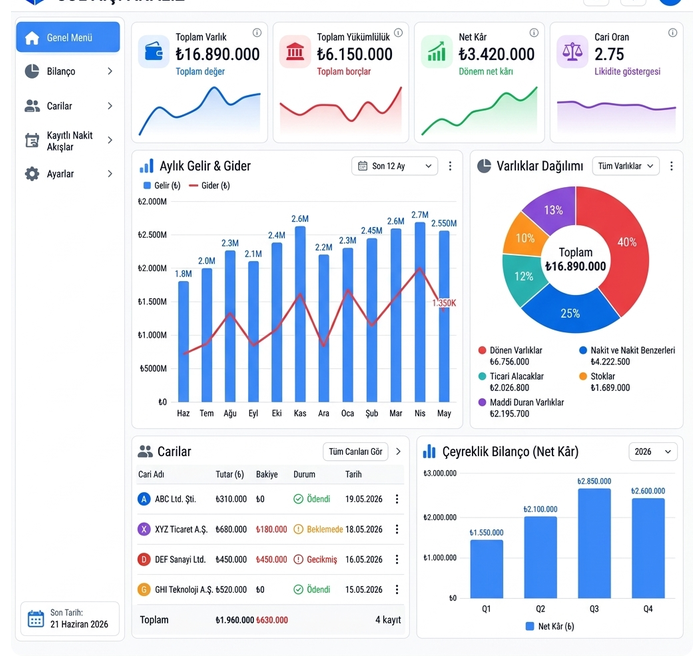Viewport: 694px width, 658px height.
Task: Open row options for XYZ Ticaret A.Ş.
Action: [397, 529]
